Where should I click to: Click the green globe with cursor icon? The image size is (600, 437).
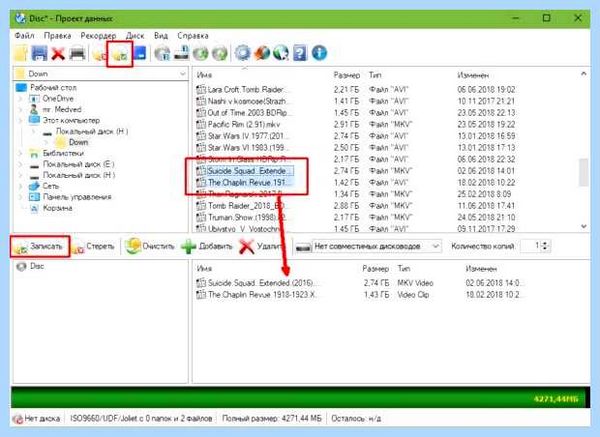281,53
